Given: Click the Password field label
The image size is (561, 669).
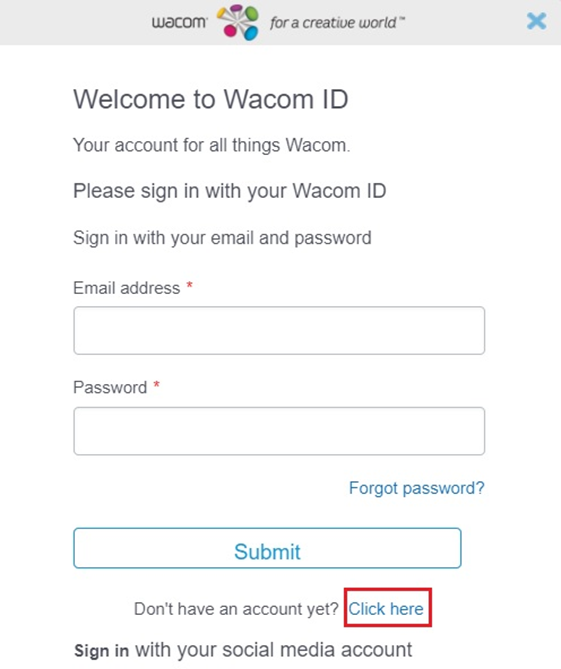Looking at the screenshot, I should pyautogui.click(x=110, y=387).
